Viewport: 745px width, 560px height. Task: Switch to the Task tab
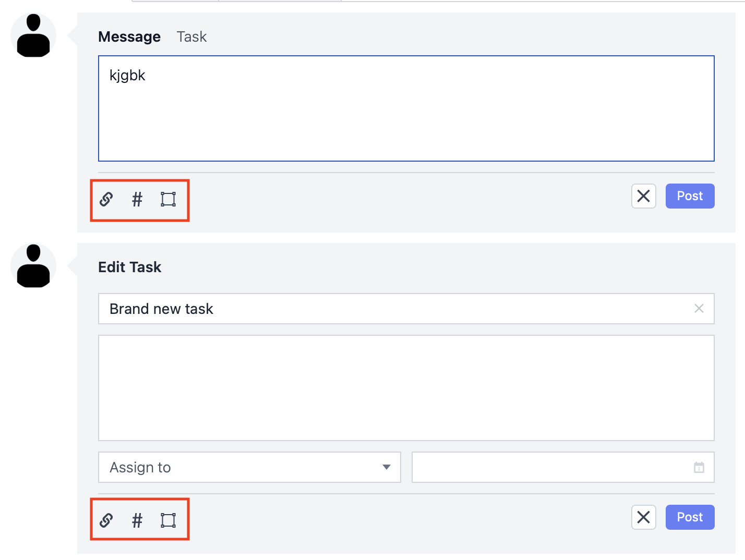click(191, 36)
